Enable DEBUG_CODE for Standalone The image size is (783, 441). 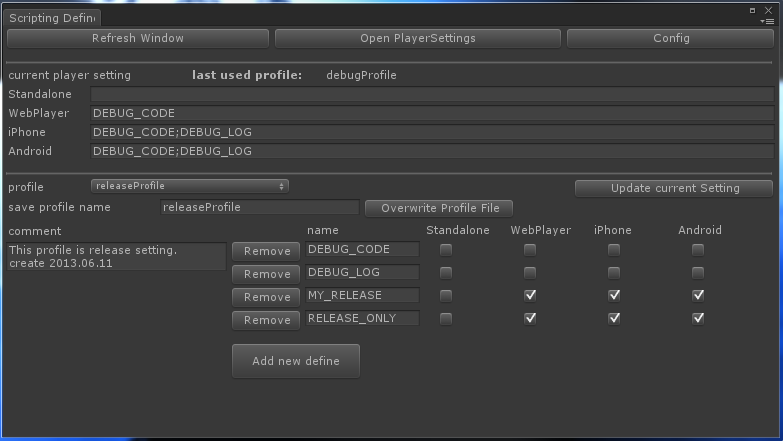point(446,250)
